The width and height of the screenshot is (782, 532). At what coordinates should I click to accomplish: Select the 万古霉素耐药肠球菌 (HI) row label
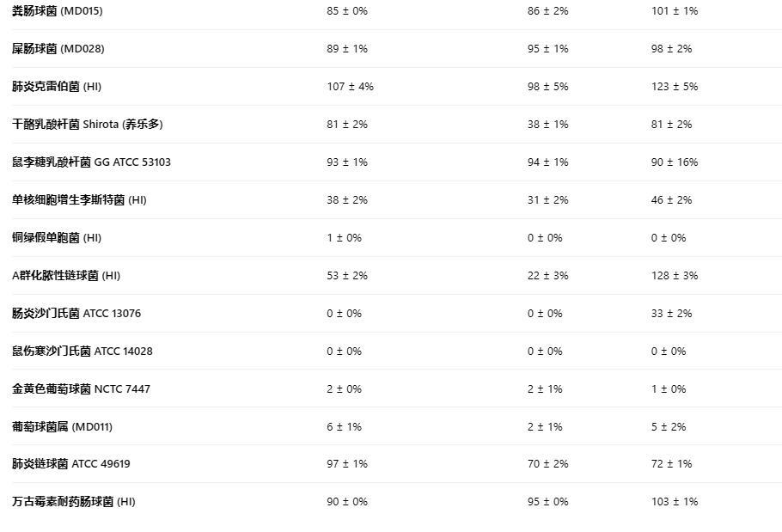73,502
